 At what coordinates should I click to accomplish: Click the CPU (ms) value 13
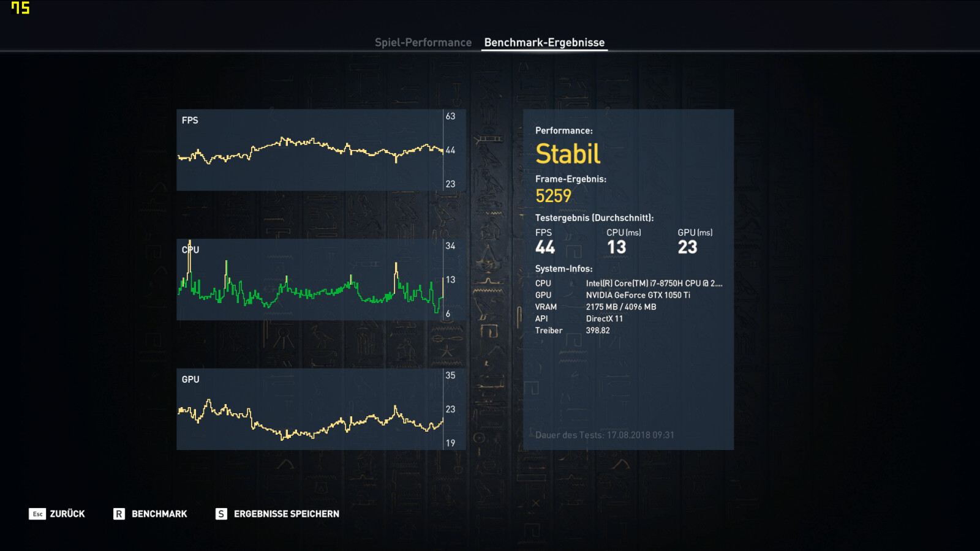click(616, 247)
